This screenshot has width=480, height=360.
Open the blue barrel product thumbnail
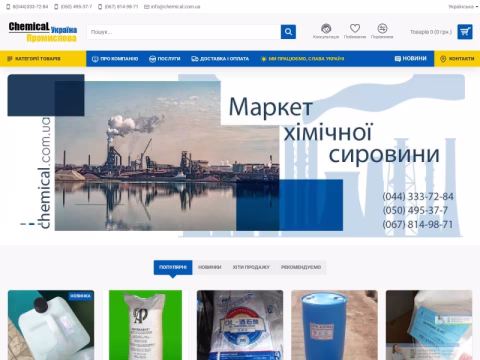point(334,325)
